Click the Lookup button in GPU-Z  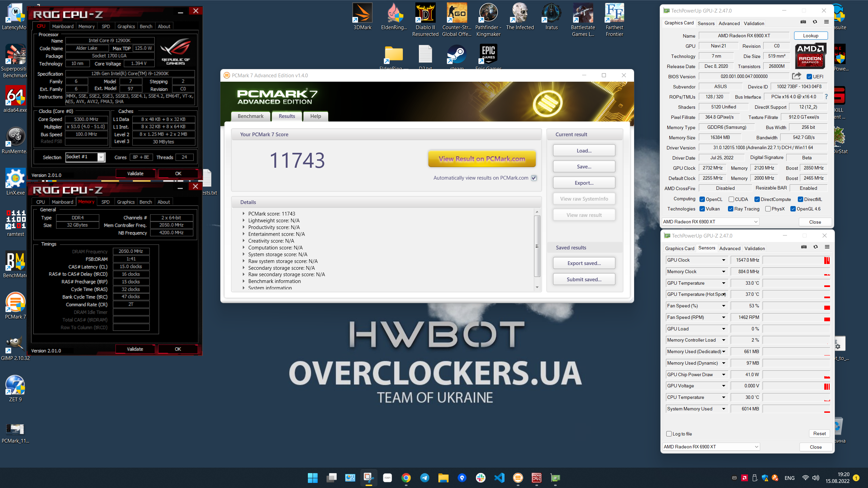tap(811, 36)
